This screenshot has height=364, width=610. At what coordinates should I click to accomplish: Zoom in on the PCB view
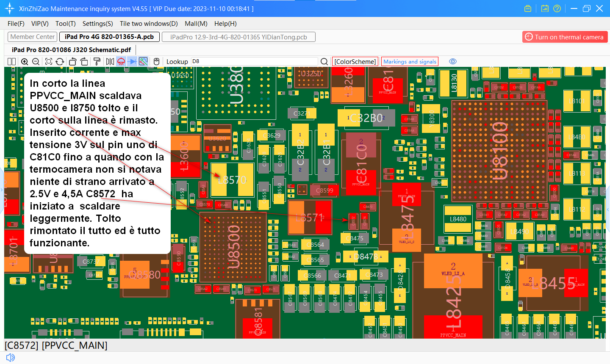[25, 62]
